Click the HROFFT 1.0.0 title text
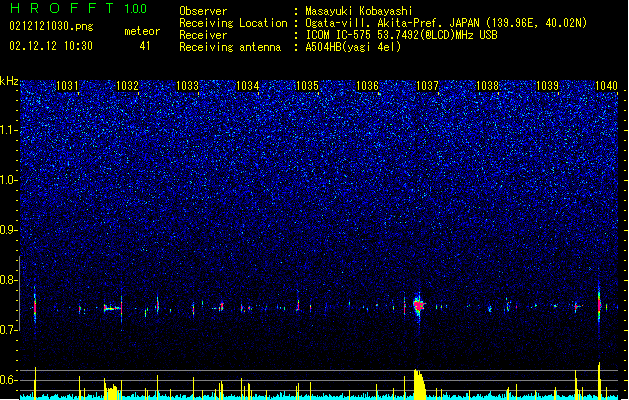Image resolution: width=629 pixels, height=400 pixels. [x=79, y=8]
